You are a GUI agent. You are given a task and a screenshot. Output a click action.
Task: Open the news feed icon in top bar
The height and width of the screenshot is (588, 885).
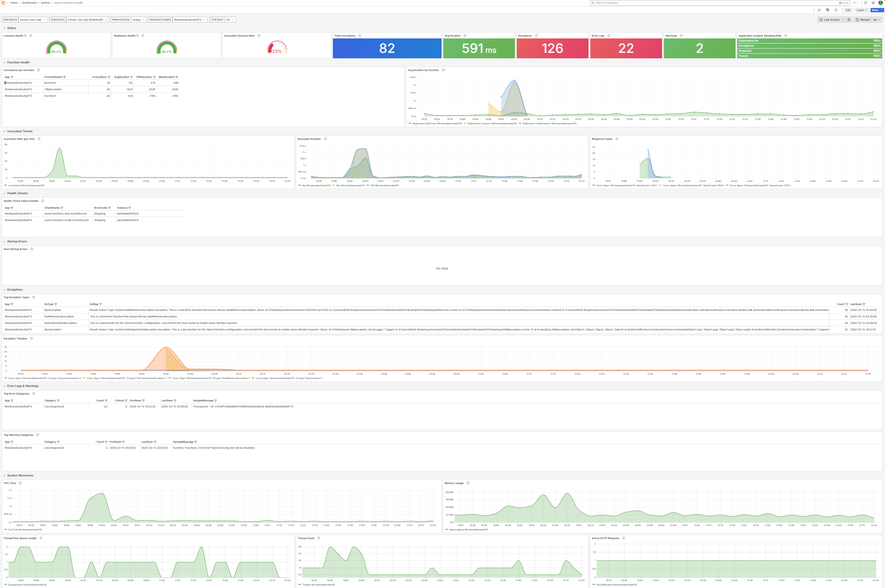pyautogui.click(x=873, y=3)
